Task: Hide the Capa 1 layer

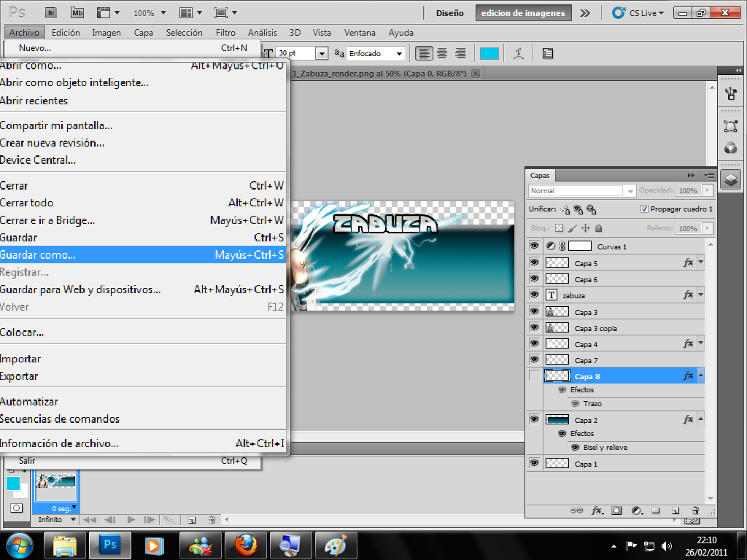Action: pos(535,463)
